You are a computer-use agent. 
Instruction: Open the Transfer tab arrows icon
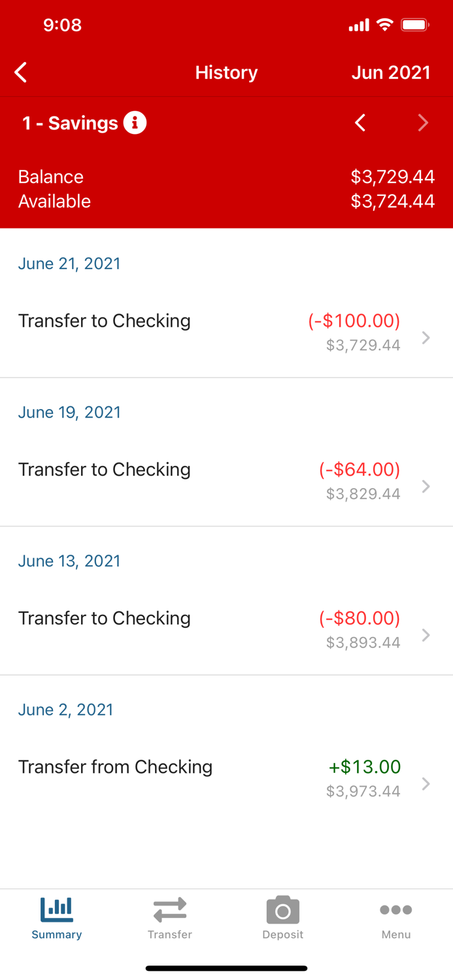[170, 909]
